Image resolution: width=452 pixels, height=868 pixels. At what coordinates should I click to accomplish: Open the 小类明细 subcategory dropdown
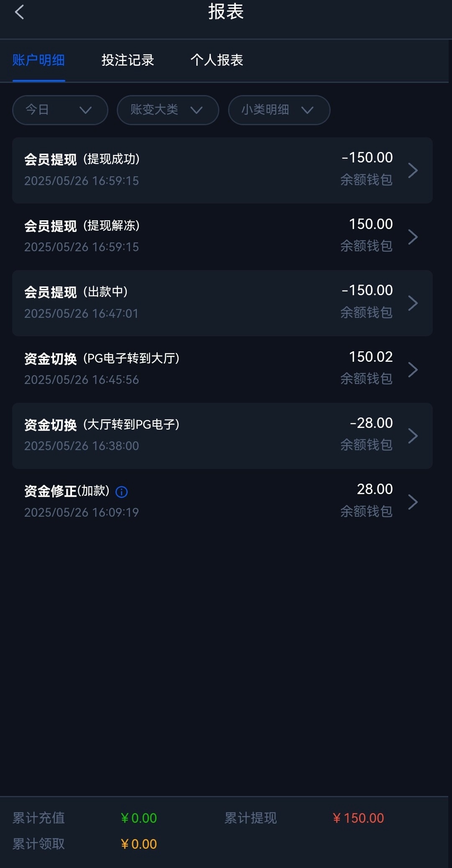(279, 110)
